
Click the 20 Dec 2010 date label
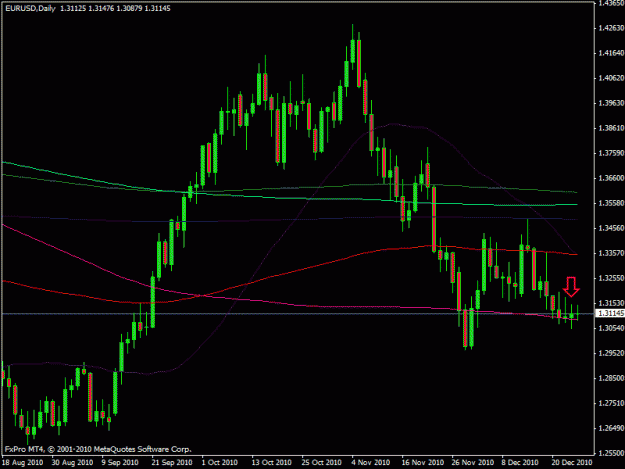[572, 463]
